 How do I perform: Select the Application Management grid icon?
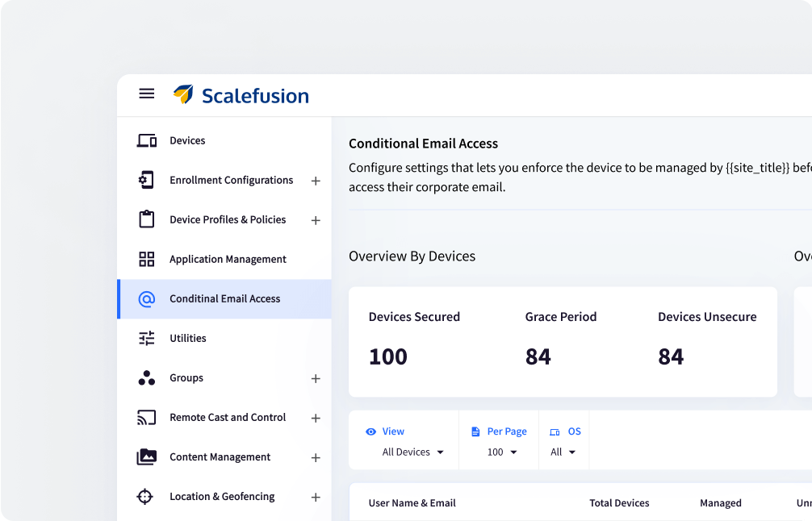147,258
